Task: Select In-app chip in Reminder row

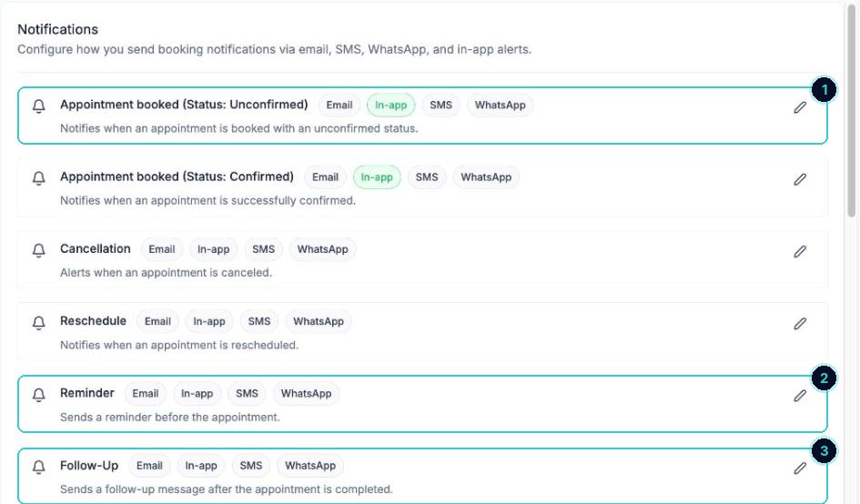Action: coord(197,393)
